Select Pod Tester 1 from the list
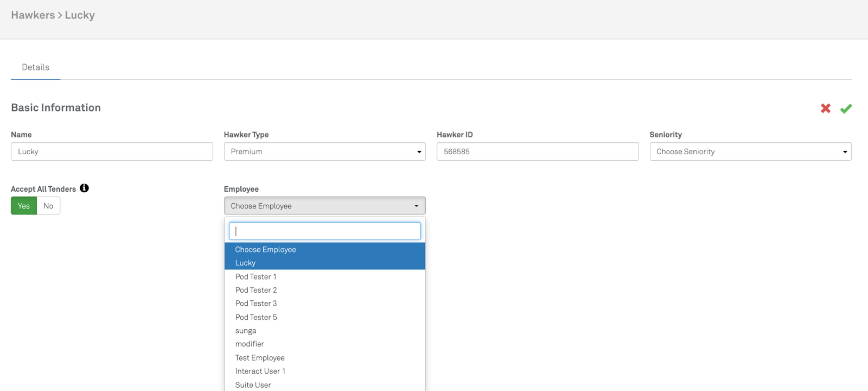 click(256, 276)
